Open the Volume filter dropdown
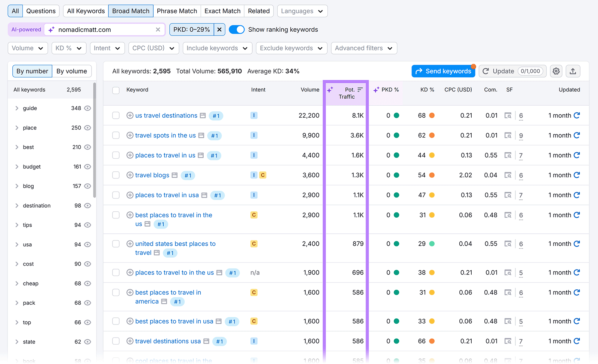This screenshot has width=598, height=364. 27,48
